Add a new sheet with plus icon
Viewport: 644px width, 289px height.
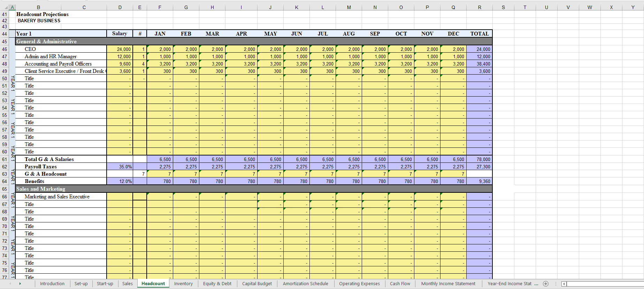(546, 284)
